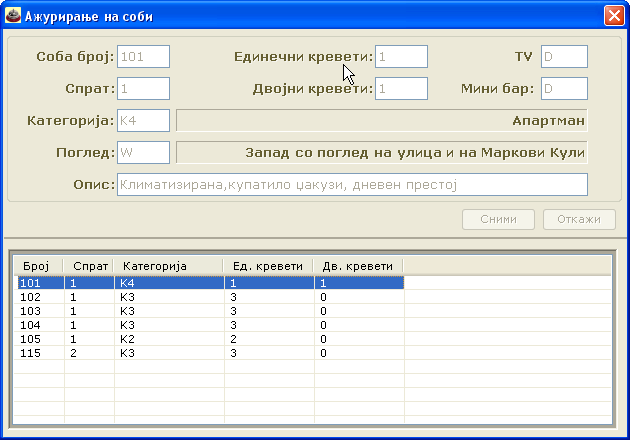Click the Спрат input field
This screenshot has width=630, height=440.
pos(143,89)
